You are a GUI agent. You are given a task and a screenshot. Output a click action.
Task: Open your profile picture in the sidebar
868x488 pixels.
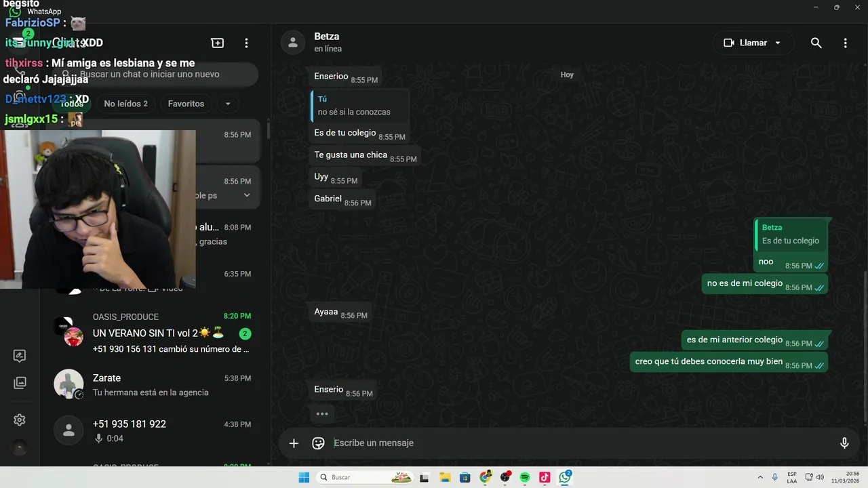tap(20, 448)
